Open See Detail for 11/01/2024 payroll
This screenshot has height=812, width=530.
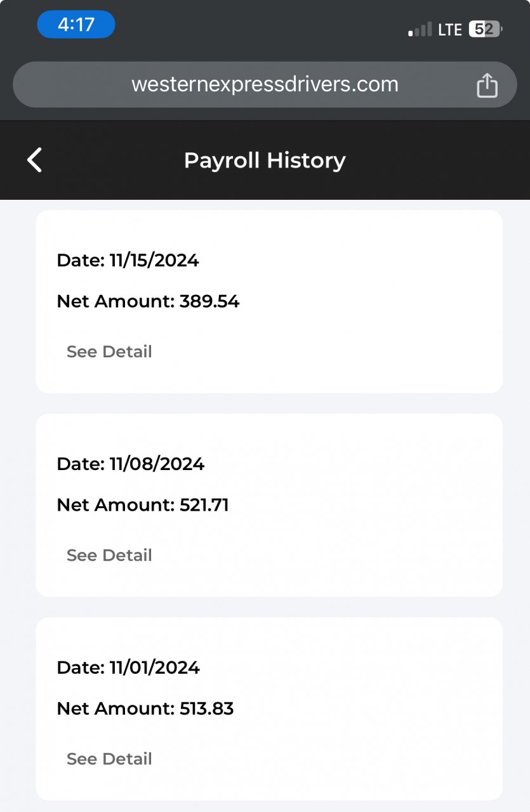point(109,759)
